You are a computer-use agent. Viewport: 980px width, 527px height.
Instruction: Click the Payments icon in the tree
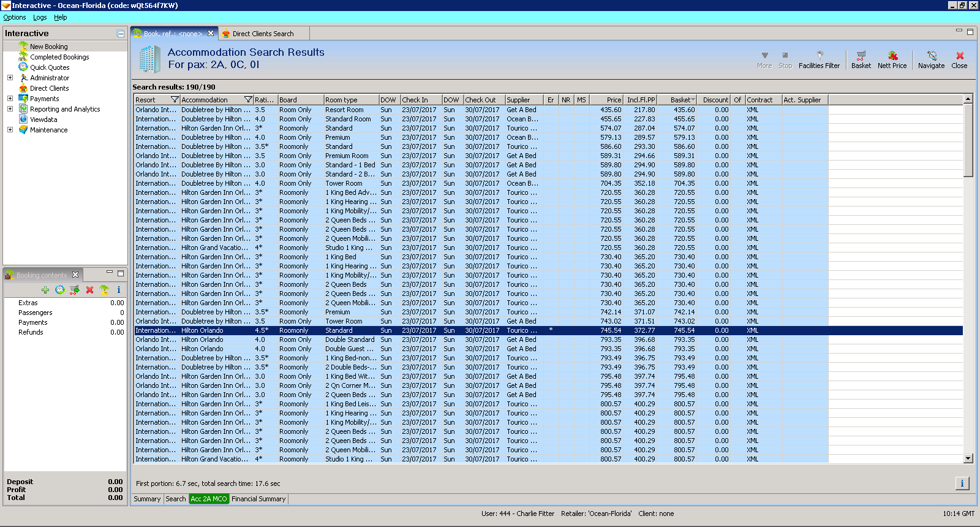click(x=23, y=99)
